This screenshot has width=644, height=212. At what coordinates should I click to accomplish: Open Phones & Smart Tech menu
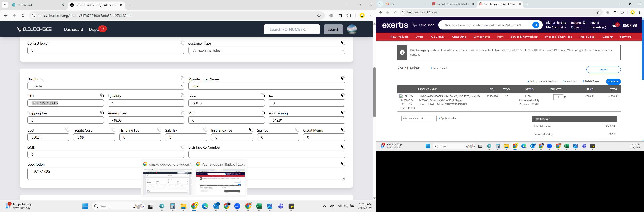click(x=558, y=37)
